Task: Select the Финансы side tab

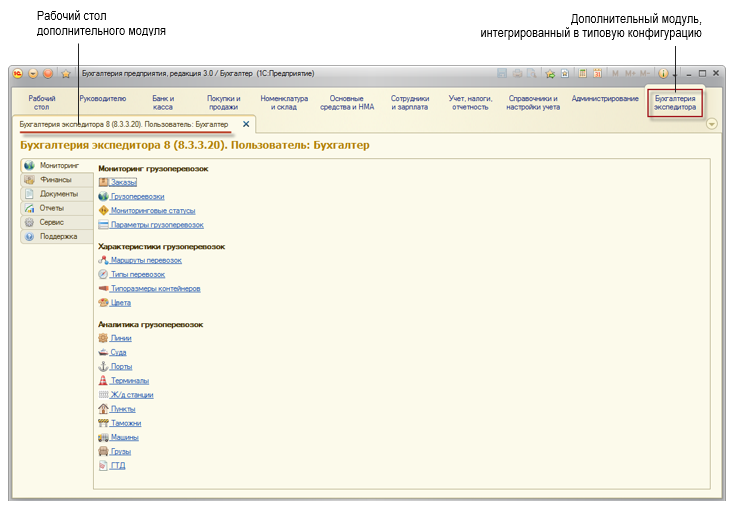Action: (x=57, y=180)
